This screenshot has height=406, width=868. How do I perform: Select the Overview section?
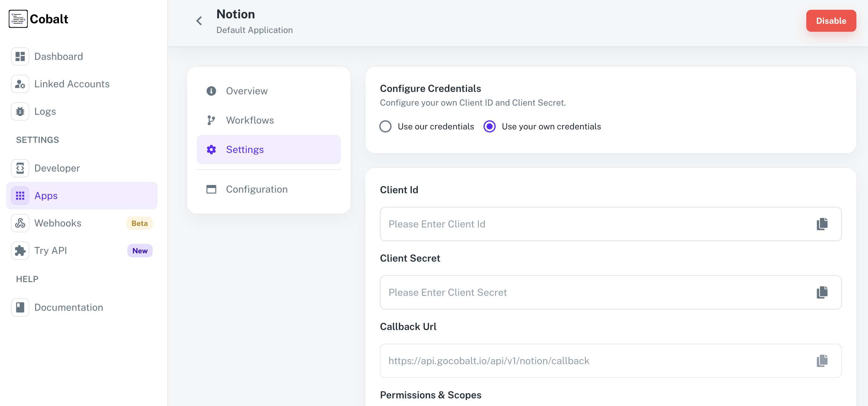pos(247,91)
